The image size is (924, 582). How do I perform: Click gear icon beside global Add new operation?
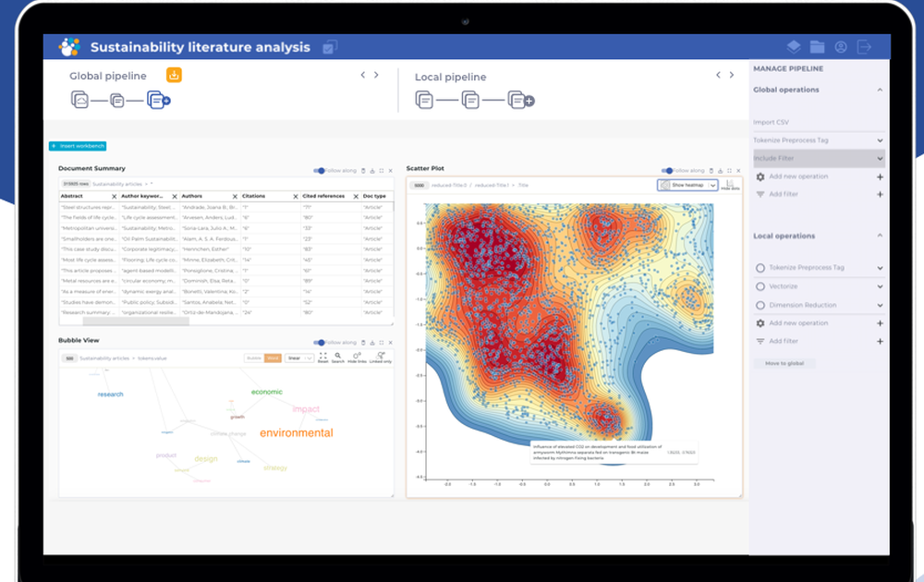click(760, 176)
